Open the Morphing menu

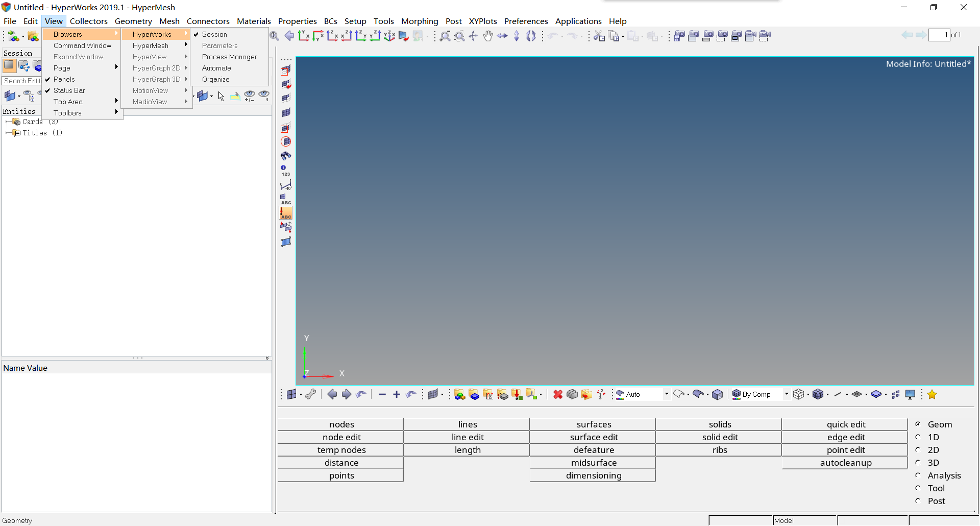[x=420, y=21]
